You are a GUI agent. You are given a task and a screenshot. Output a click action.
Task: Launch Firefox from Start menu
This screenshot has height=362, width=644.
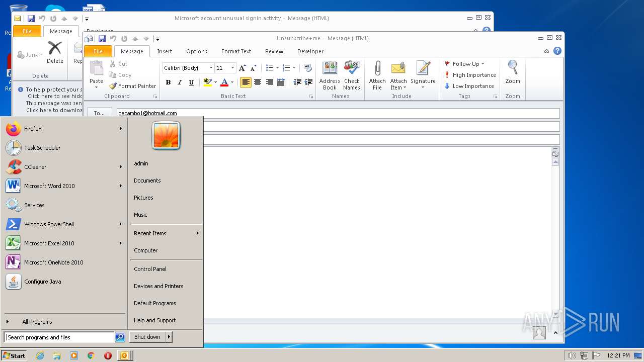(64, 129)
